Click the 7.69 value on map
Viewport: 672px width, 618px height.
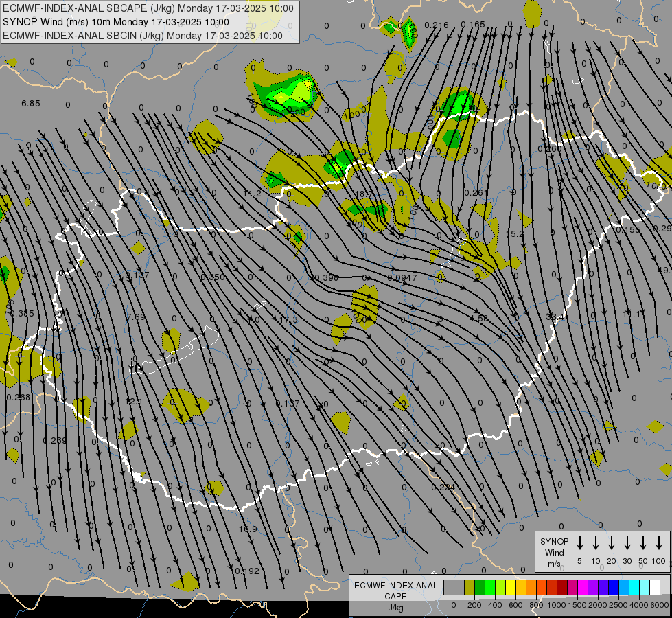(x=136, y=317)
